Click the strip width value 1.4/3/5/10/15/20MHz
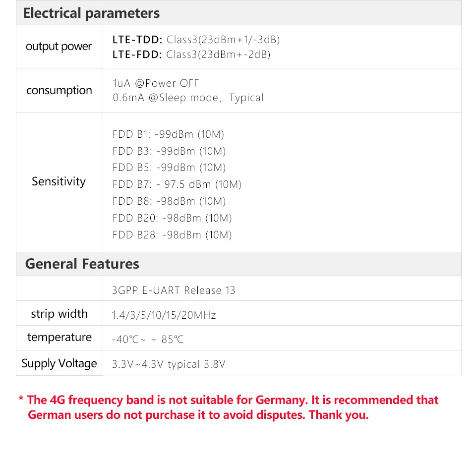This screenshot has height=454, width=476. click(x=164, y=315)
